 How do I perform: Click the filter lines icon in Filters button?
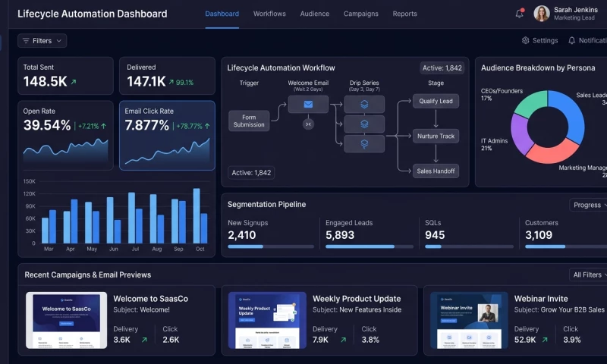tap(26, 41)
